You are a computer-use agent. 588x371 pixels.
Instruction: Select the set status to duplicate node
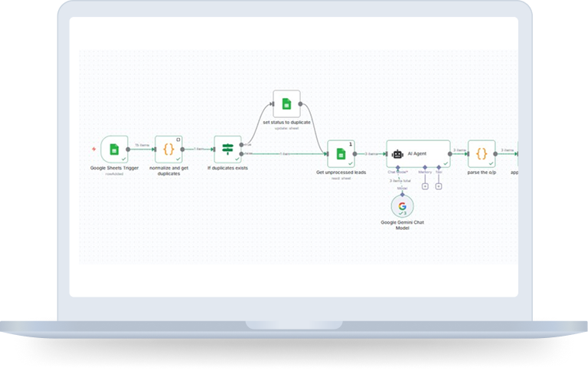286,104
